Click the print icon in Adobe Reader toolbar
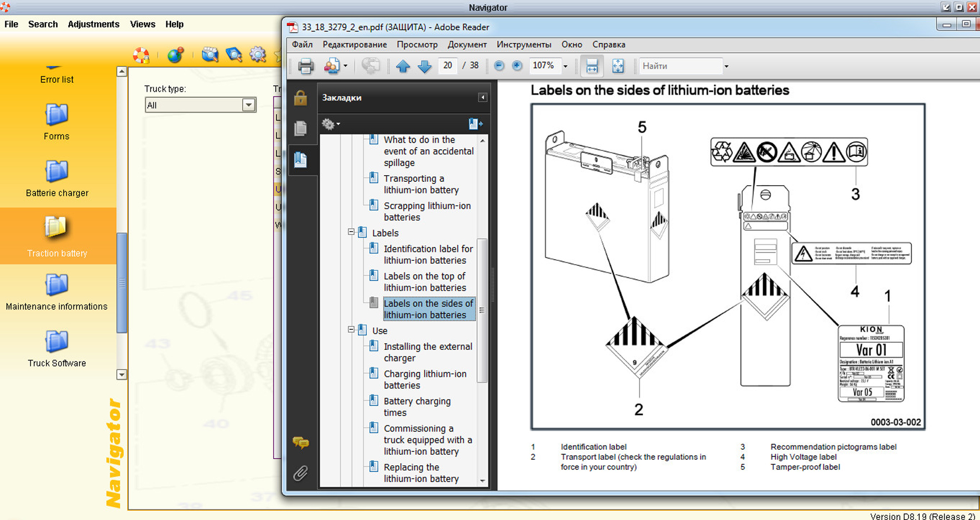 coord(305,66)
